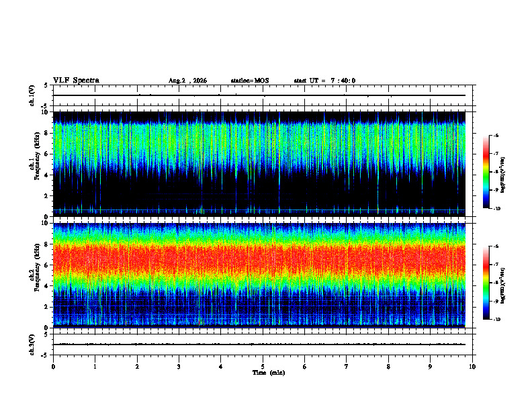Click time axis tick label "4"
This screenshot has width=532, height=411.
click(221, 367)
